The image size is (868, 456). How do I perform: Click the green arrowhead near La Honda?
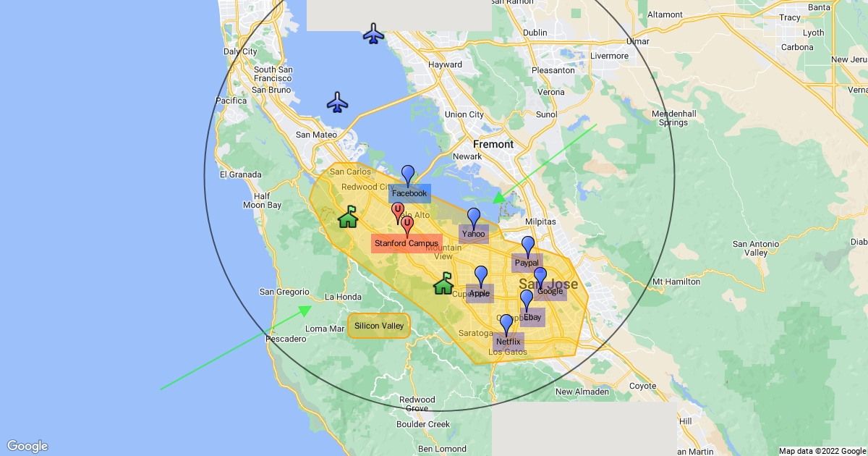(x=307, y=310)
